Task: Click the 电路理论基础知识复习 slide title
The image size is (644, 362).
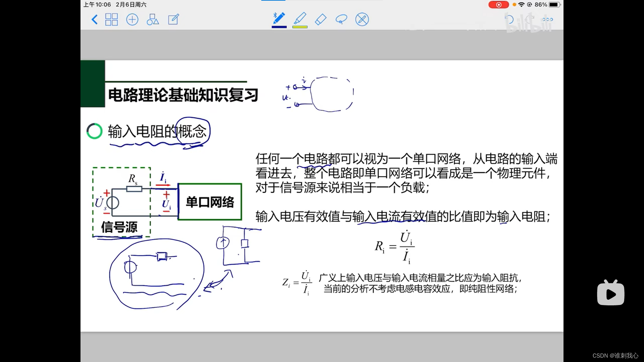Action: (x=183, y=95)
